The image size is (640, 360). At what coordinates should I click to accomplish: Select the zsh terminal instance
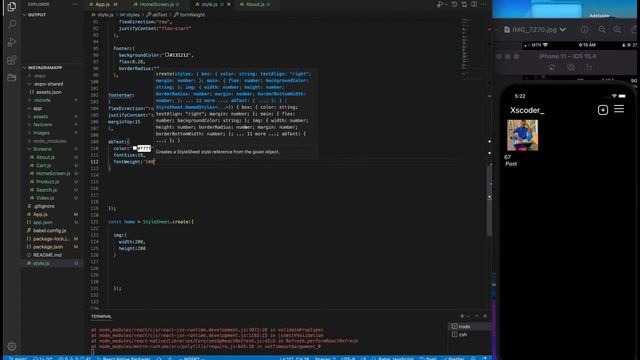469,334
